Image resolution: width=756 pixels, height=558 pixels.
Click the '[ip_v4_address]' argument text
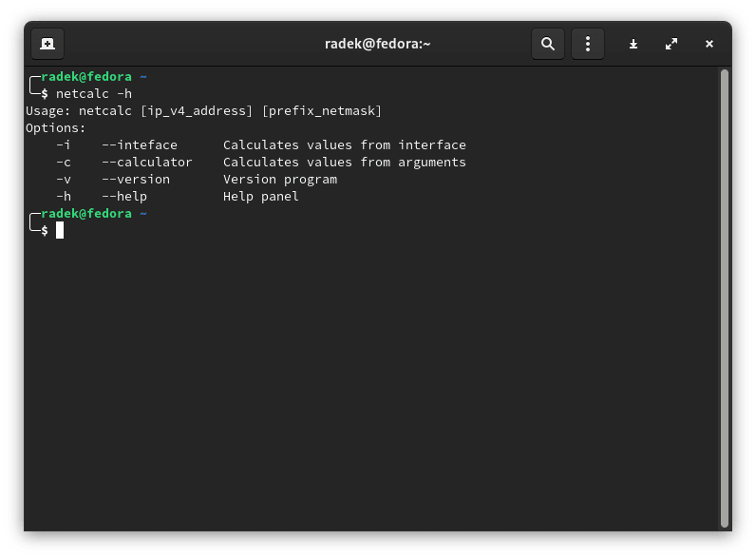pos(197,111)
